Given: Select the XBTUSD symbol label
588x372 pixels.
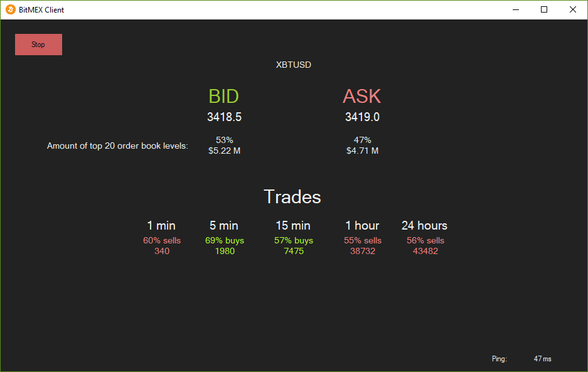Looking at the screenshot, I should 294,65.
